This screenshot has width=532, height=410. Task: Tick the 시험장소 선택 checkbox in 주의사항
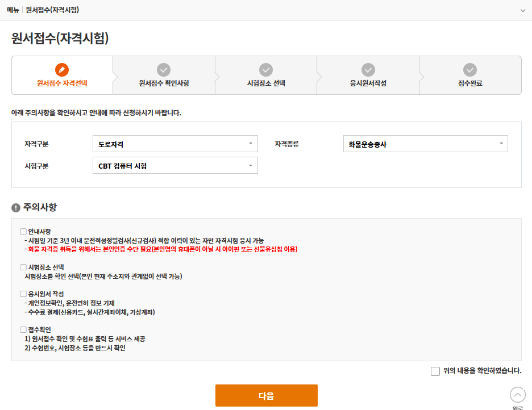point(23,267)
